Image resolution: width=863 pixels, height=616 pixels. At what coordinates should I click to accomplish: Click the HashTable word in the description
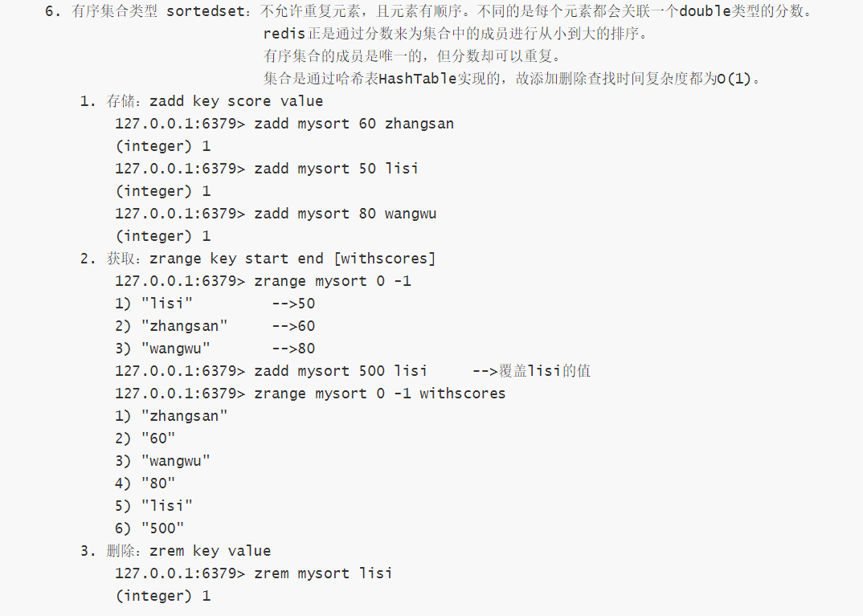[x=416, y=79]
